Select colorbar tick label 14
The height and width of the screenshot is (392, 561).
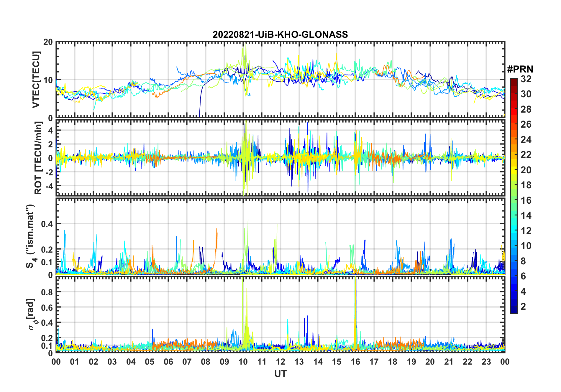[526, 215]
